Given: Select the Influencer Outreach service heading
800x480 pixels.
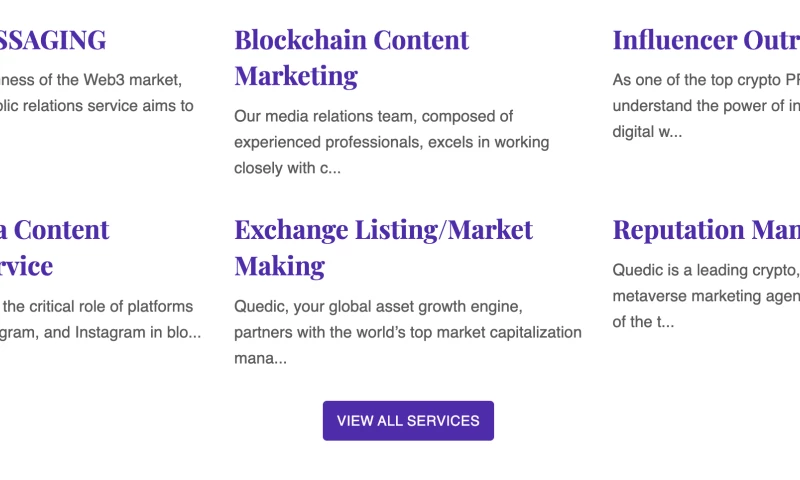Looking at the screenshot, I should [x=705, y=40].
